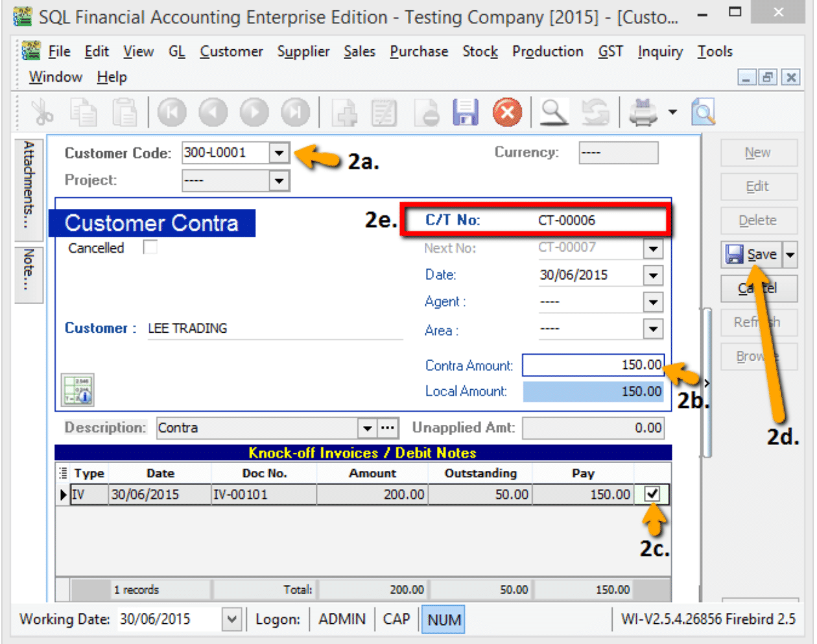Tick the Cancelled checkbox
Image resolution: width=817 pixels, height=644 pixels.
tap(150, 248)
